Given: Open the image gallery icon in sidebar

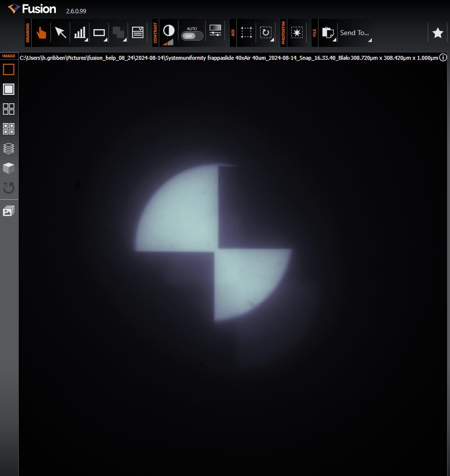Looking at the screenshot, I should pyautogui.click(x=9, y=212).
